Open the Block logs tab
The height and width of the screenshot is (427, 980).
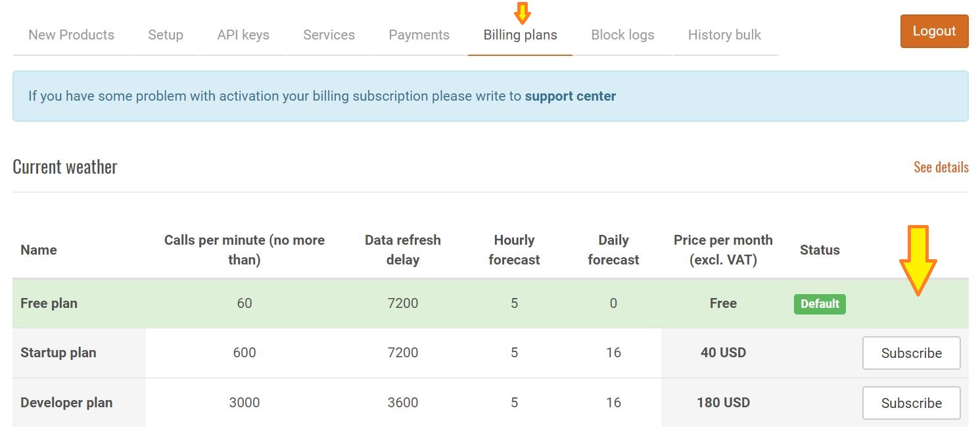pyautogui.click(x=622, y=35)
